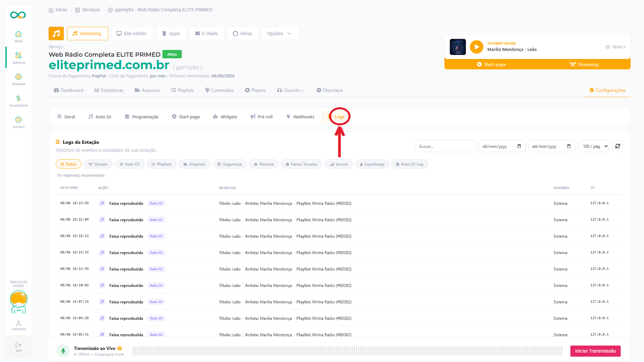The height and width of the screenshot is (362, 644).
Task: Open Cadastro in the sidebar
Action: pyautogui.click(x=18, y=325)
